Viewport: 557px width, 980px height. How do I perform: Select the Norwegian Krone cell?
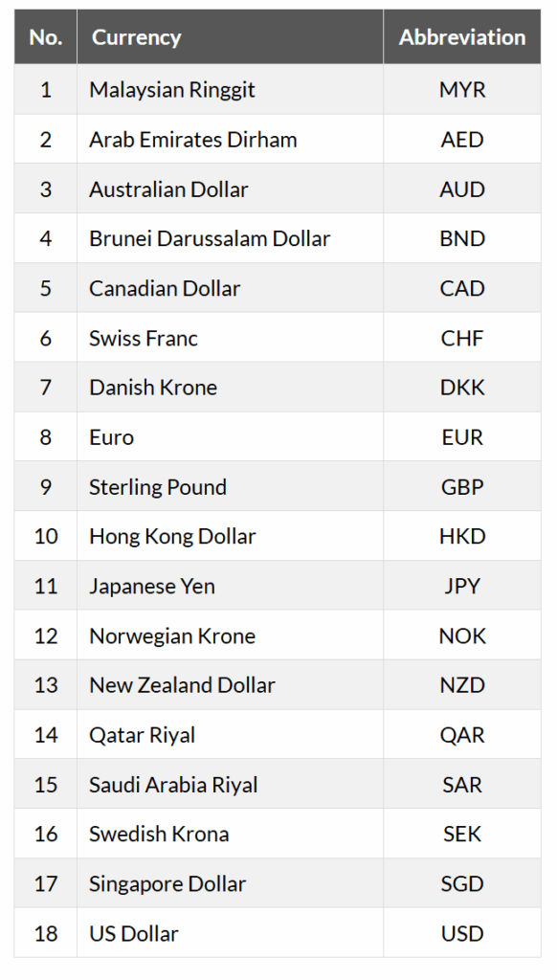point(230,635)
